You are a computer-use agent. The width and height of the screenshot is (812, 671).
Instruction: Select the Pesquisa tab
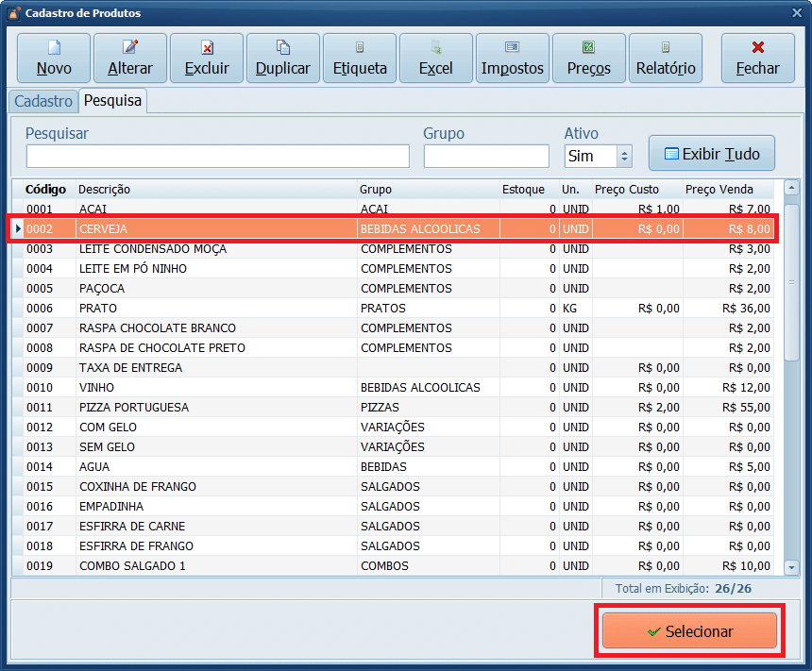coord(112,100)
